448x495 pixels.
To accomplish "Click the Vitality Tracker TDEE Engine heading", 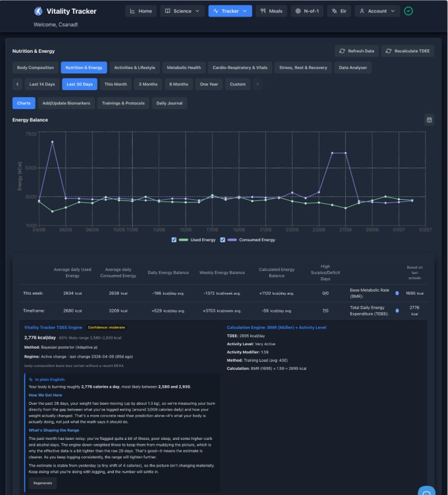I will (x=53, y=328).
